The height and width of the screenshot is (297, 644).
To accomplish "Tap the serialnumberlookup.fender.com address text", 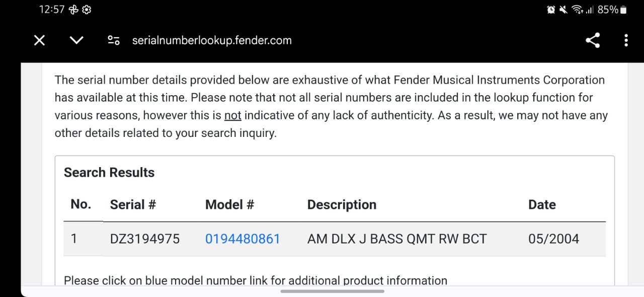I will pos(212,40).
